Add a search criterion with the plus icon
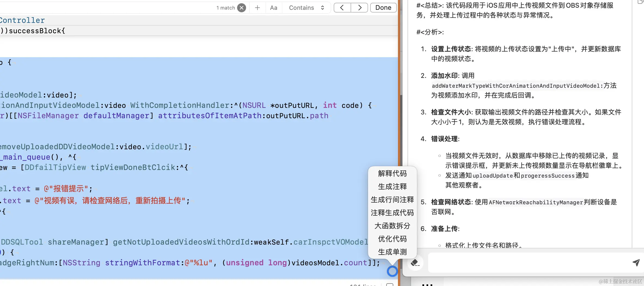 pos(257,8)
